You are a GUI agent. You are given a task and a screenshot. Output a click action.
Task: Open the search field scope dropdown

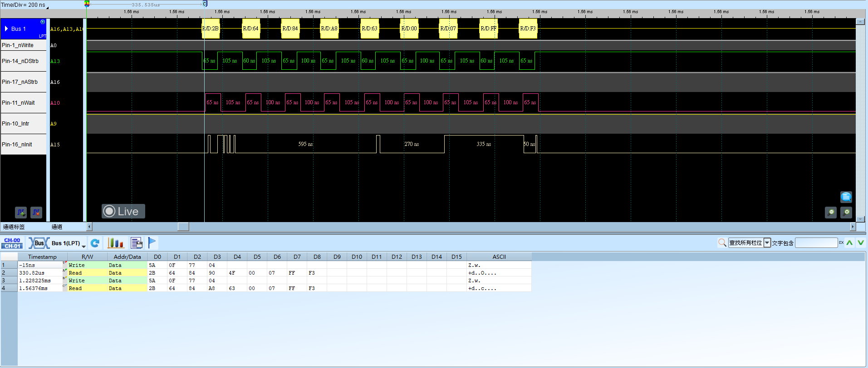(x=767, y=243)
